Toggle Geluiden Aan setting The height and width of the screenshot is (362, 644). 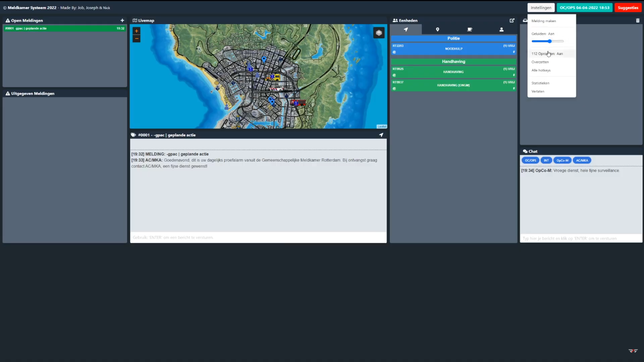pyautogui.click(x=543, y=34)
